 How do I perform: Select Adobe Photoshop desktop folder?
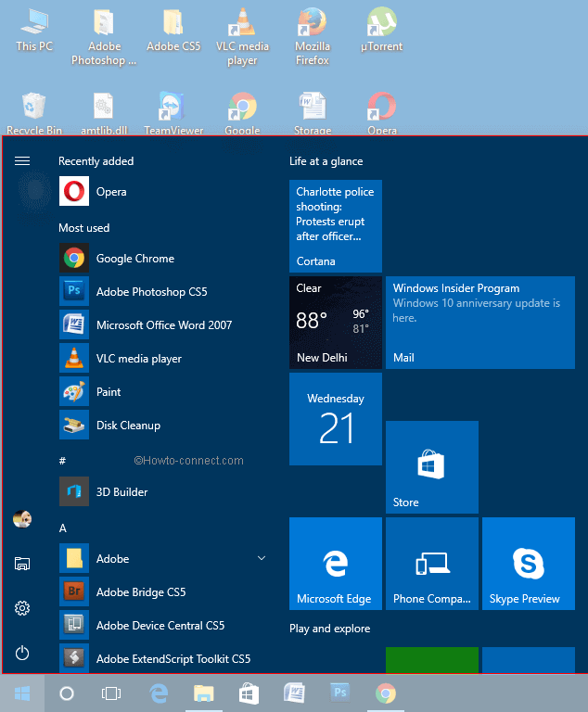click(x=104, y=37)
